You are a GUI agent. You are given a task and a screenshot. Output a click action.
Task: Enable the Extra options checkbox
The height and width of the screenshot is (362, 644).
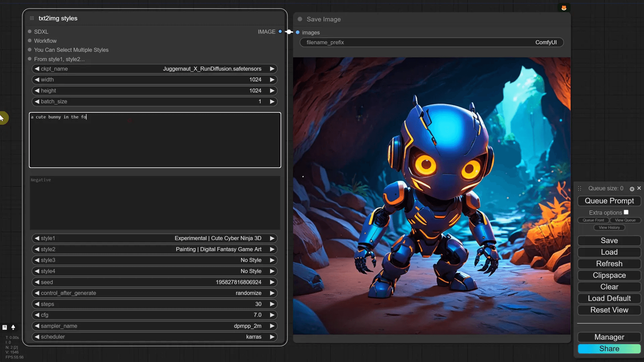click(x=626, y=212)
